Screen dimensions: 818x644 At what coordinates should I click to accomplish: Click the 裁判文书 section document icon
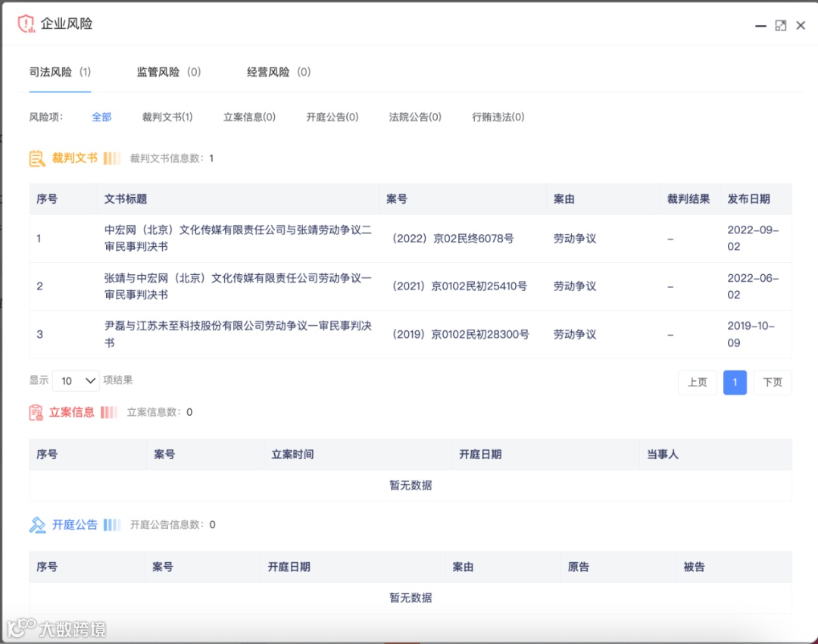coord(37,158)
